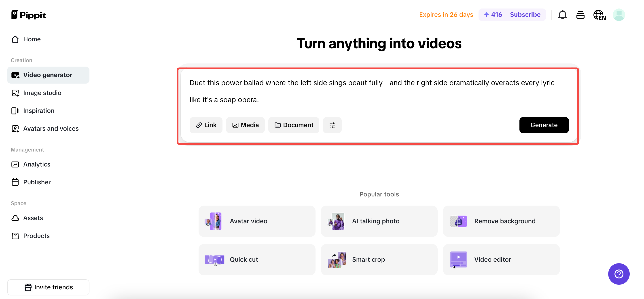Attach a Link to the prompt
Image resolution: width=644 pixels, height=299 pixels.
tap(206, 125)
